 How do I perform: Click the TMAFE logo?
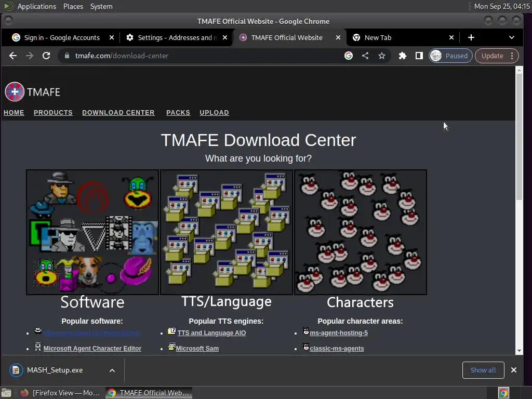pyautogui.click(x=32, y=91)
